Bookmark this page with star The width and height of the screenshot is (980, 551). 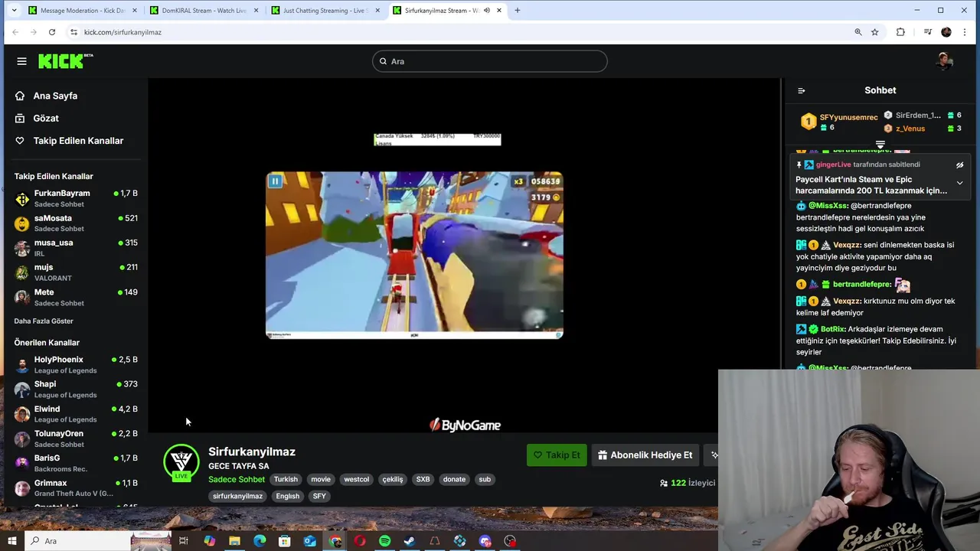(874, 32)
